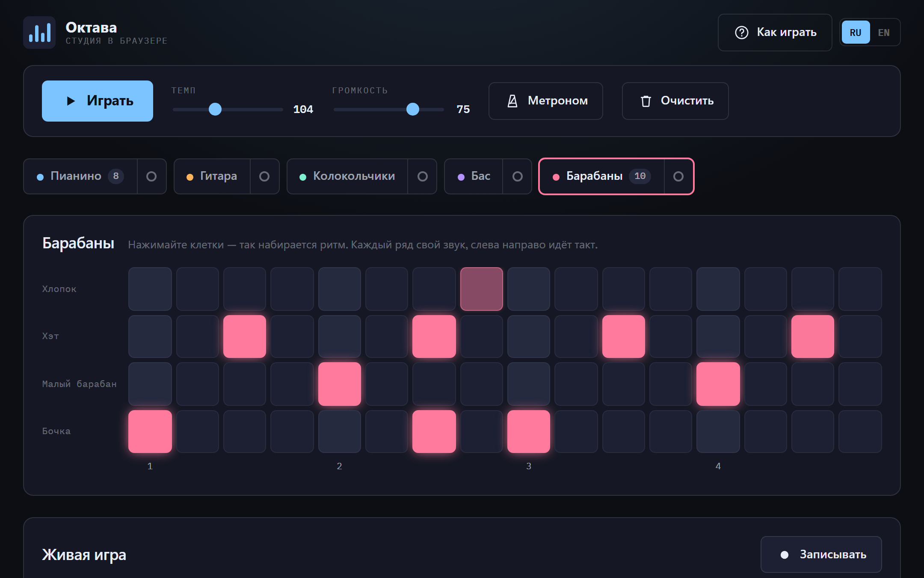The width and height of the screenshot is (924, 578).
Task: Clear the pattern with Очистить
Action: pyautogui.click(x=675, y=101)
